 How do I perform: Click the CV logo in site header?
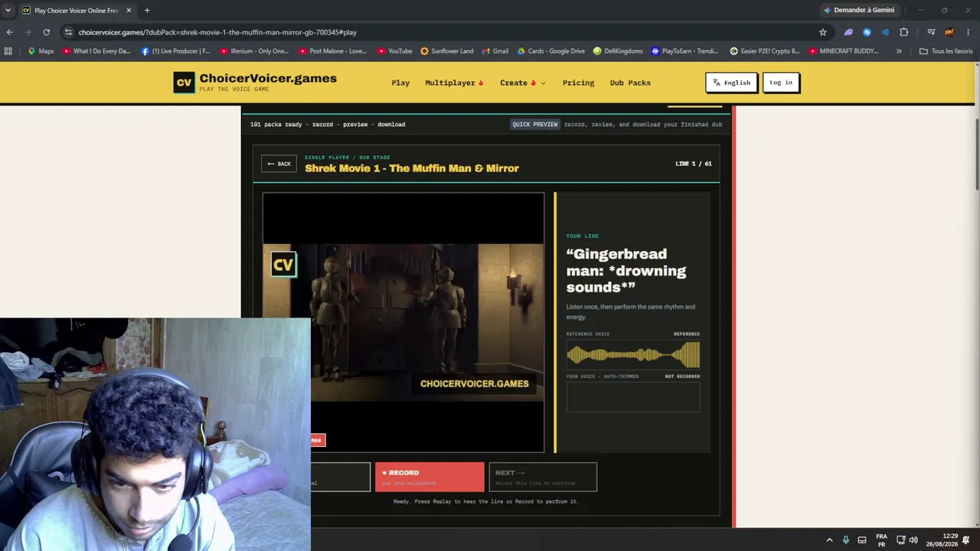click(x=184, y=83)
